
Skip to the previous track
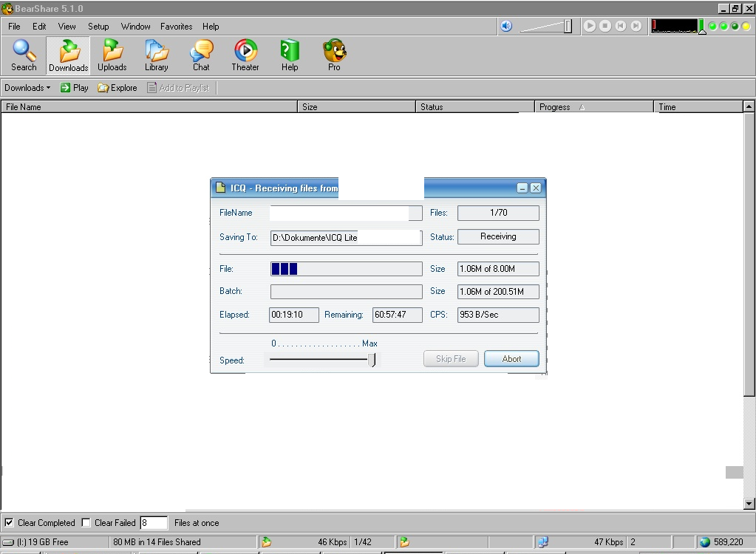coord(621,26)
